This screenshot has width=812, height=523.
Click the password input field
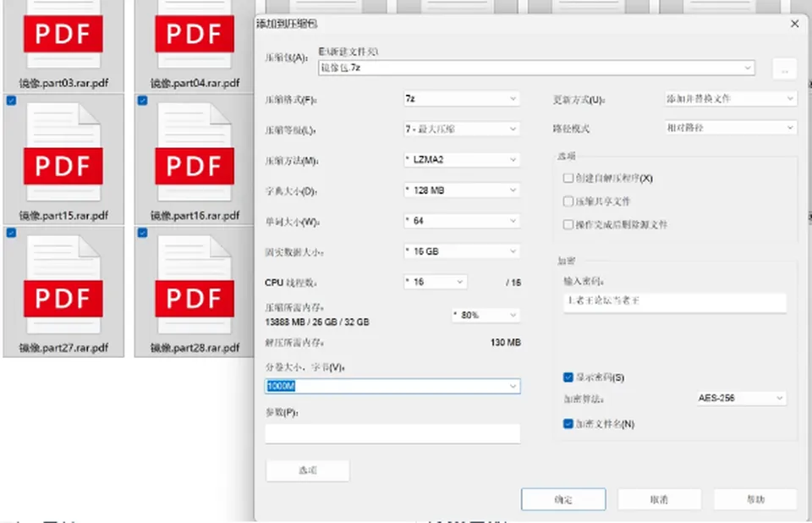[675, 303]
